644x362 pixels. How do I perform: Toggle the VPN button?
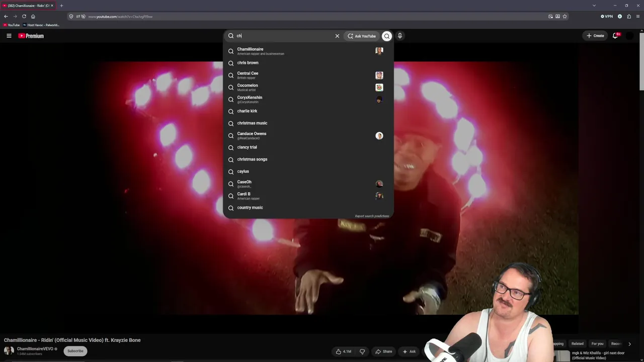coord(607,17)
